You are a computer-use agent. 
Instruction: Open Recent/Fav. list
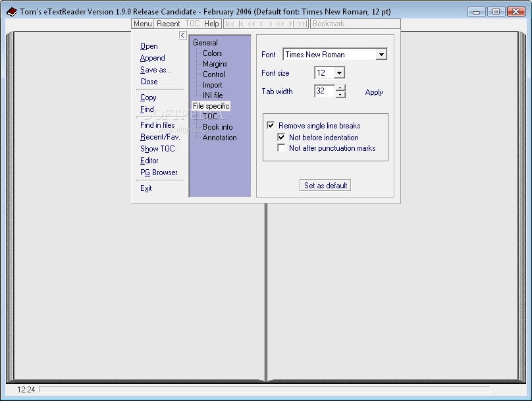(x=160, y=137)
